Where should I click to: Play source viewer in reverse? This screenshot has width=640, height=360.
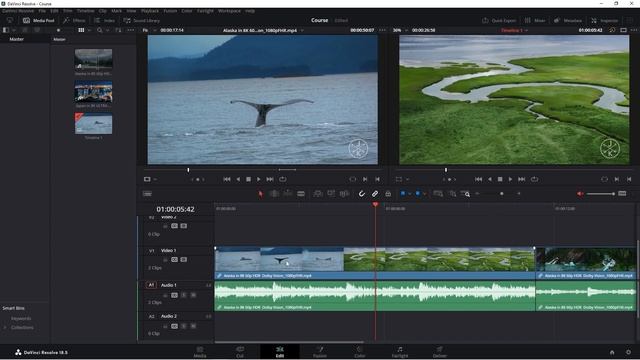(238, 179)
